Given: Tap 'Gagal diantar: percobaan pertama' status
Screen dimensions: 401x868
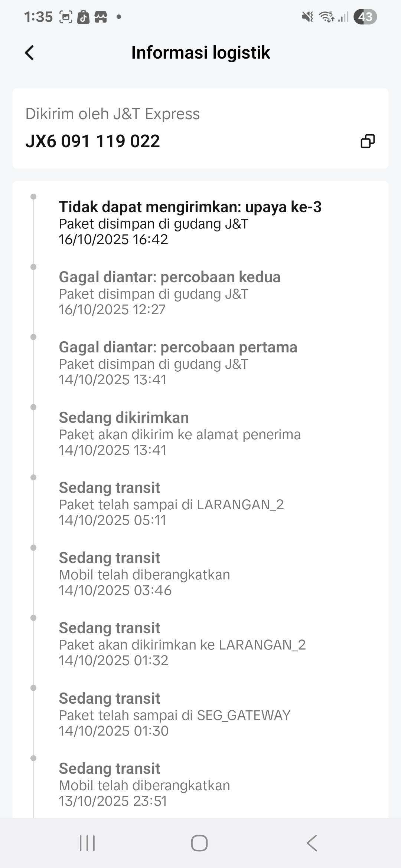Looking at the screenshot, I should (x=178, y=347).
